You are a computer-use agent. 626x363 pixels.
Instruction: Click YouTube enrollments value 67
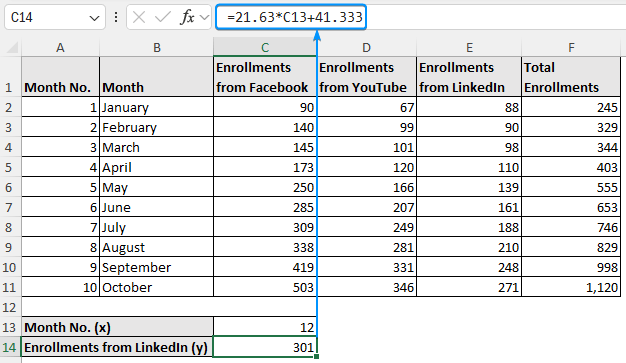[366, 107]
